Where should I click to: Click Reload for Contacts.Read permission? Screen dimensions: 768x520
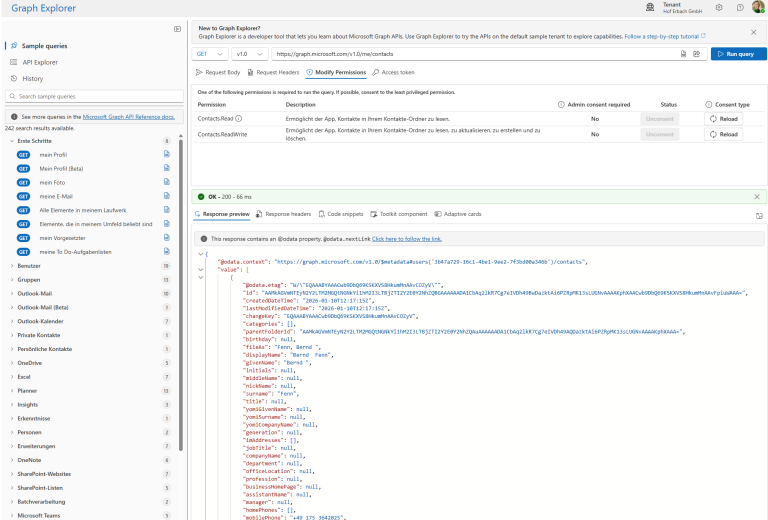point(723,119)
